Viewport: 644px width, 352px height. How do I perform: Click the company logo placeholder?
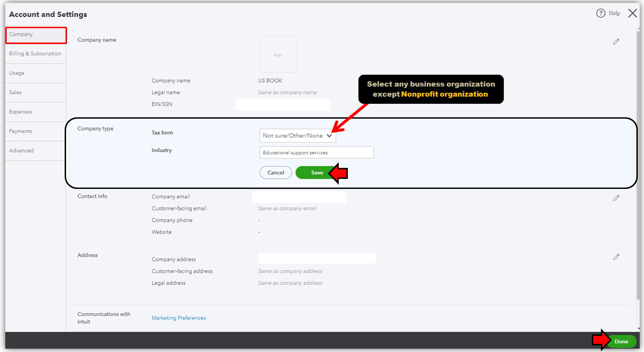(278, 54)
